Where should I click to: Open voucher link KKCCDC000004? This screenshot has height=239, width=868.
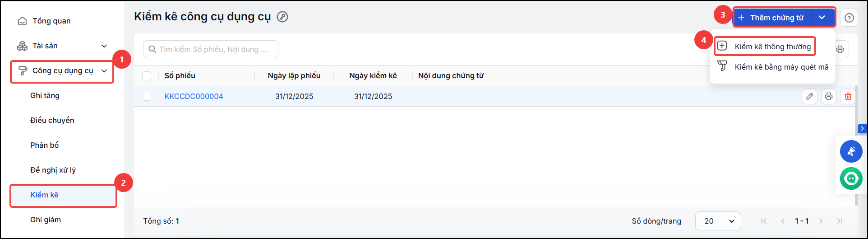194,96
